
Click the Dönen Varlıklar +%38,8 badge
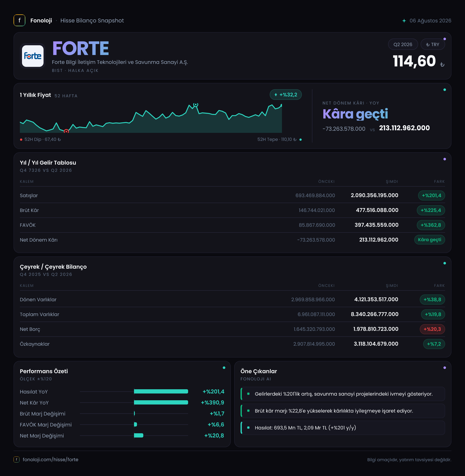(432, 300)
